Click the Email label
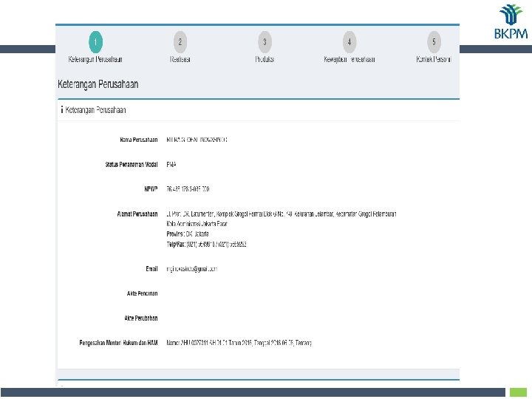The height and width of the screenshot is (399, 532). (x=151, y=269)
